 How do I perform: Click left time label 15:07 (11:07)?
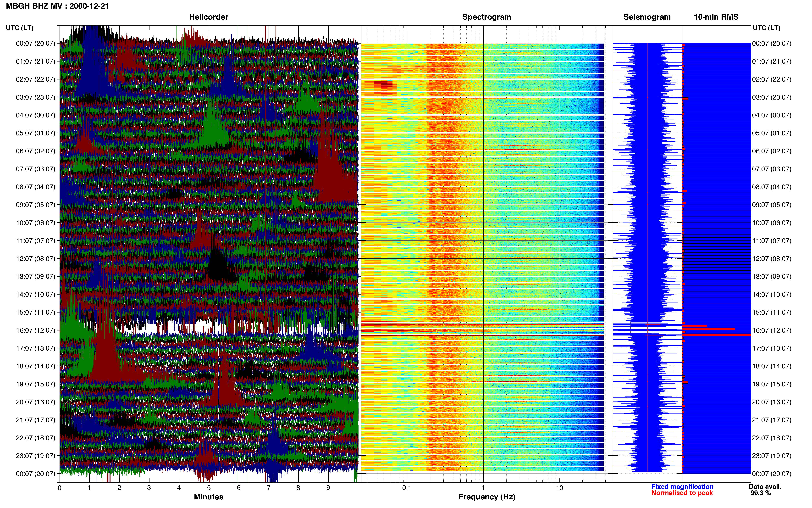click(36, 312)
